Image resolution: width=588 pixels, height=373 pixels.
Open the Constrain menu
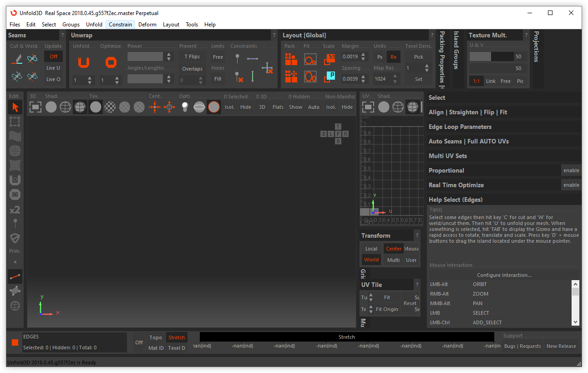[121, 25]
